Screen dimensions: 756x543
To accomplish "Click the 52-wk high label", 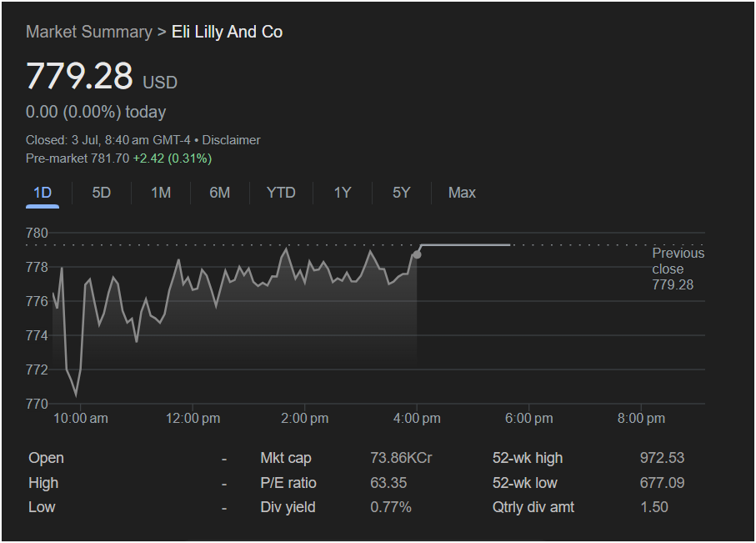I will (x=528, y=458).
